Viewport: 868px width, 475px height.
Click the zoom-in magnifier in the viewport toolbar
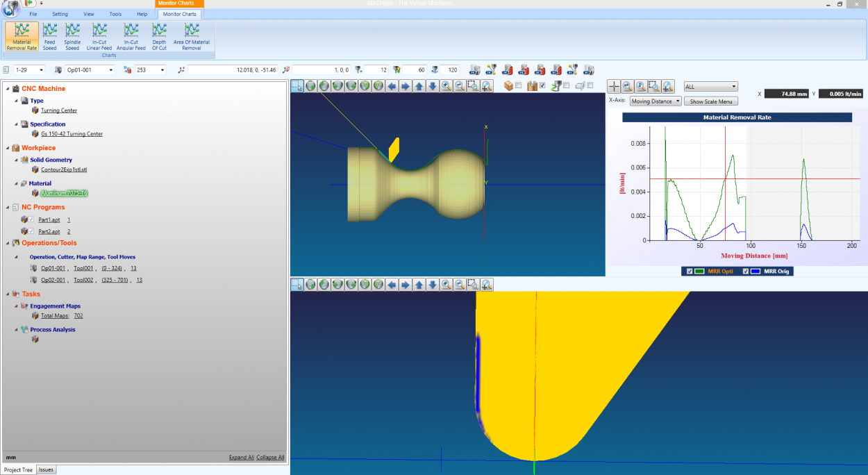pyautogui.click(x=446, y=86)
